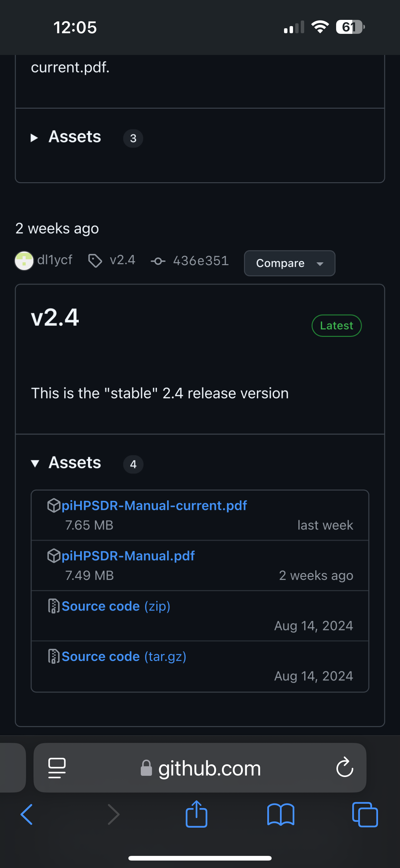Open the Compare dropdown

[290, 263]
